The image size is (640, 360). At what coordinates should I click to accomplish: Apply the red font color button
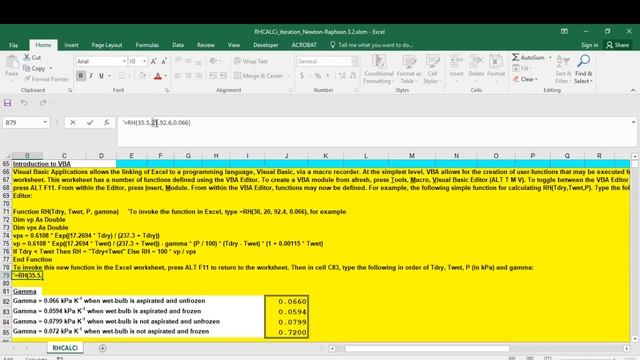tap(158, 76)
